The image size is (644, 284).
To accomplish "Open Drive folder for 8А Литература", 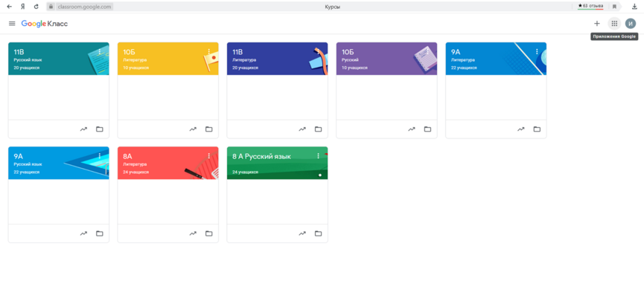I will 208,233.
